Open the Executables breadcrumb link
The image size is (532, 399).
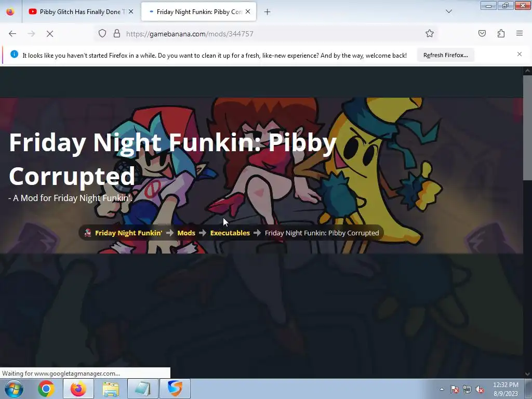(x=230, y=233)
